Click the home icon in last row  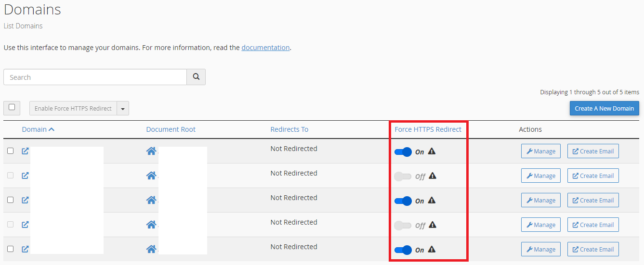151,249
